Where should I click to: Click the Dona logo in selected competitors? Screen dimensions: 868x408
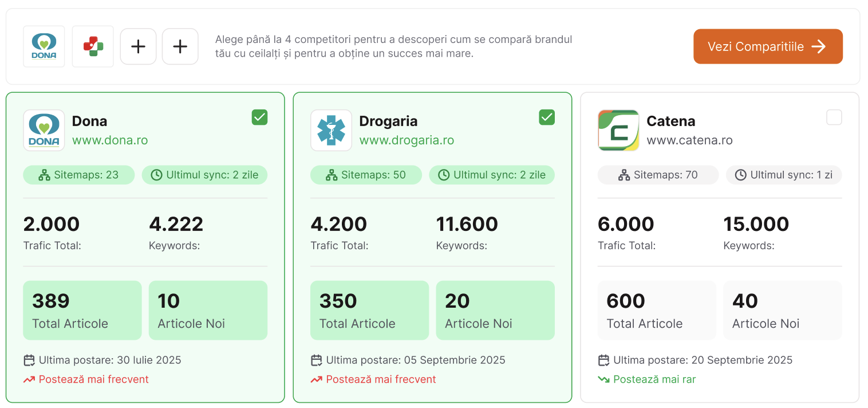pos(44,46)
